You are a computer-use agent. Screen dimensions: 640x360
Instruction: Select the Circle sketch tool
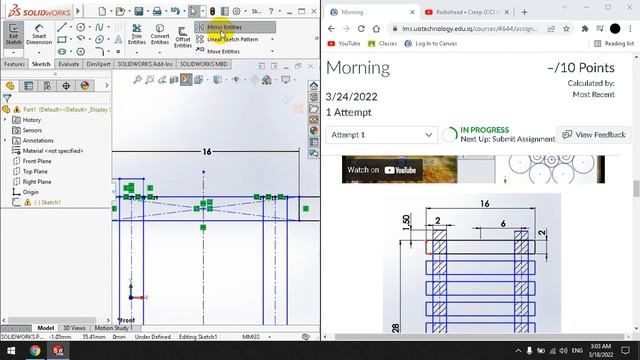pos(81,27)
